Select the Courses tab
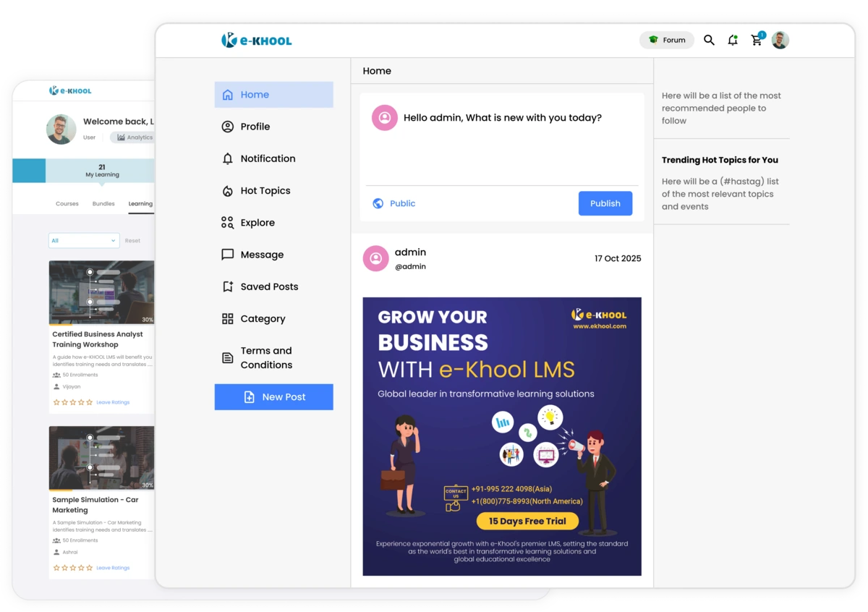Screen dimensions: 868x612 [67, 203]
